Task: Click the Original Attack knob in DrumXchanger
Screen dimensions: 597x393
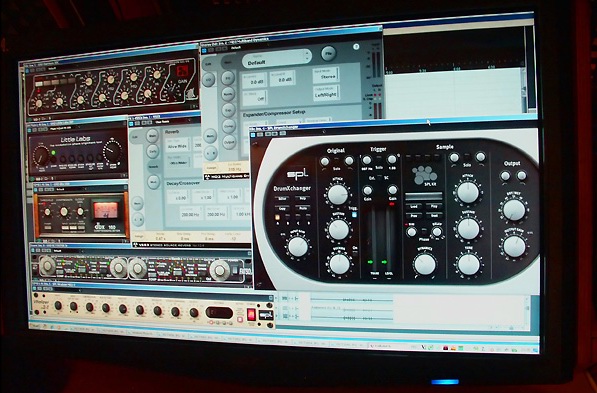Action: (338, 195)
